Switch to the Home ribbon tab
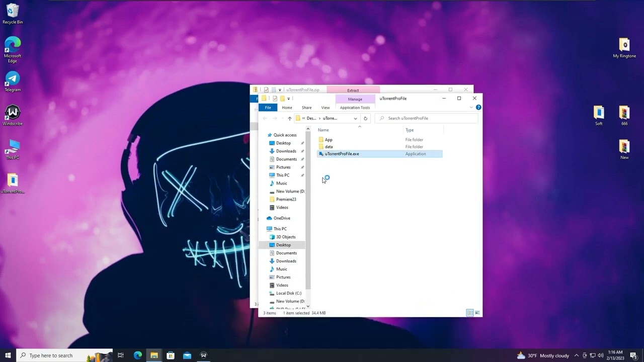 click(287, 108)
